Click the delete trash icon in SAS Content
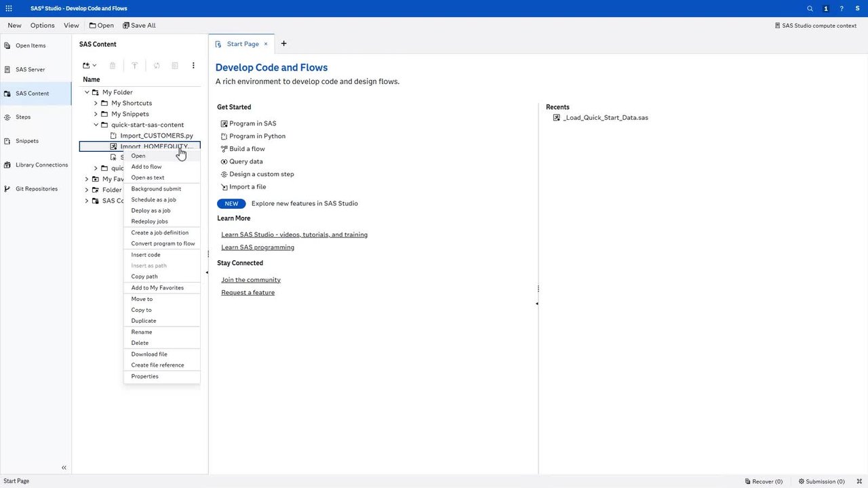 [113, 66]
